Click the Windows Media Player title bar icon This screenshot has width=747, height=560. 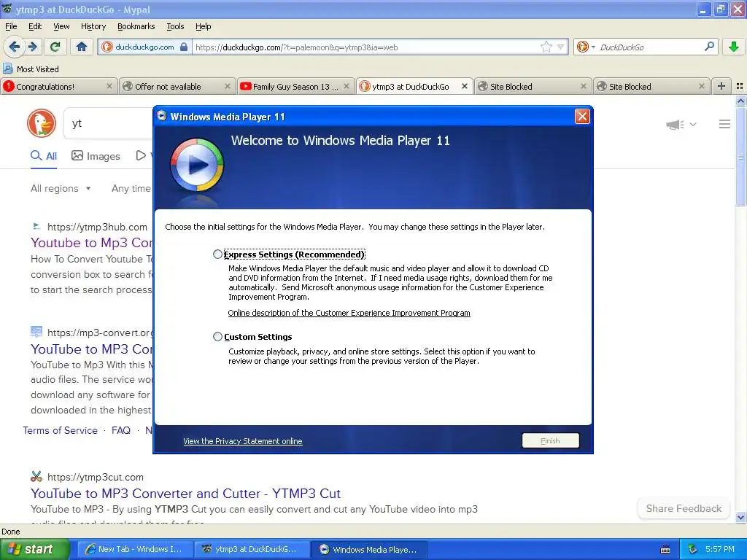162,116
